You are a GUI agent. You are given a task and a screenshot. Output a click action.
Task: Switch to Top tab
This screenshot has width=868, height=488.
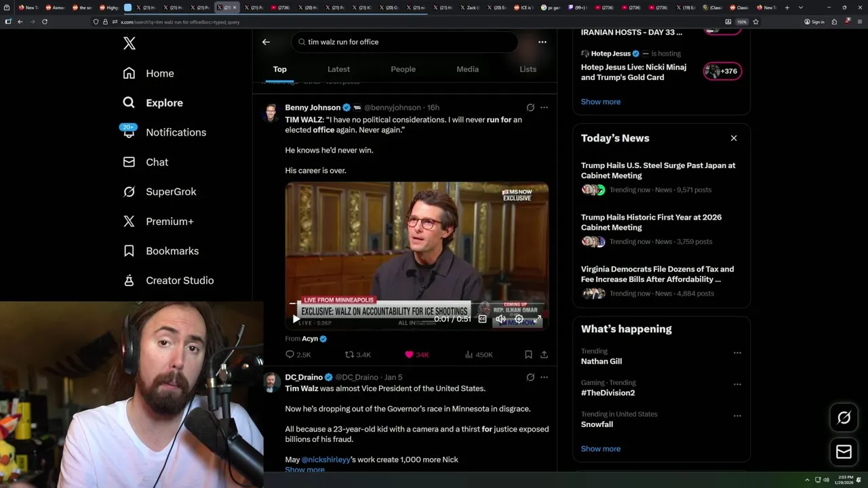[x=279, y=69]
